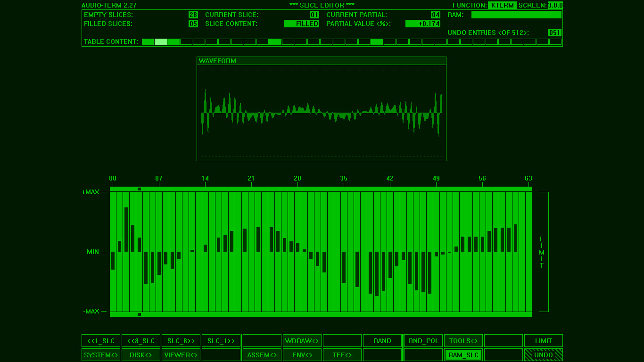The image size is (644, 362).
Task: Open the ASSEM assembler screen
Action: (x=262, y=354)
